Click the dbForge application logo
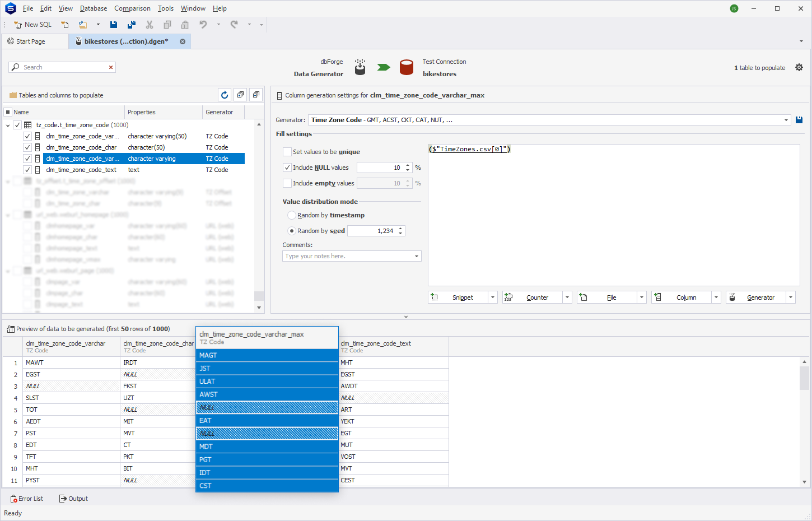The width and height of the screenshot is (812, 521). 10,8
